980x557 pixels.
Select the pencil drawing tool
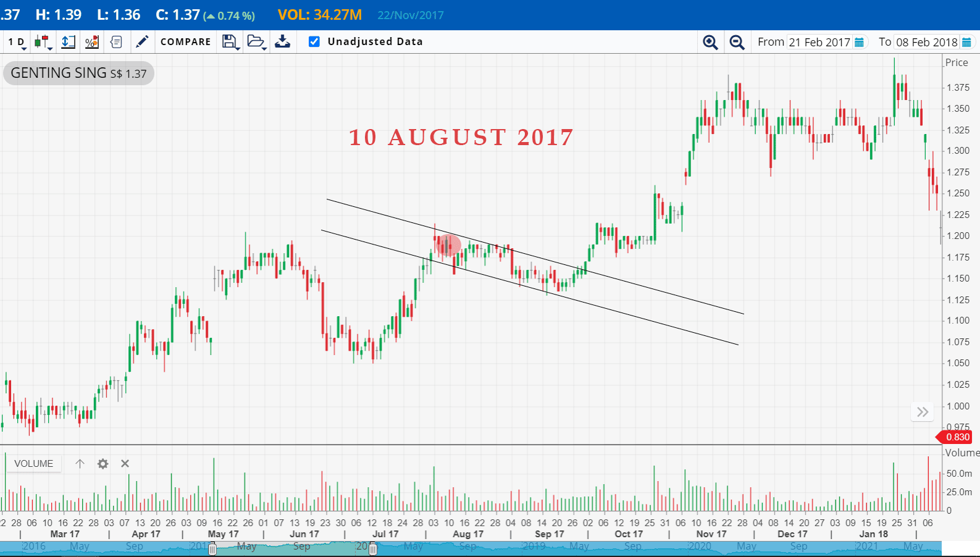point(142,41)
